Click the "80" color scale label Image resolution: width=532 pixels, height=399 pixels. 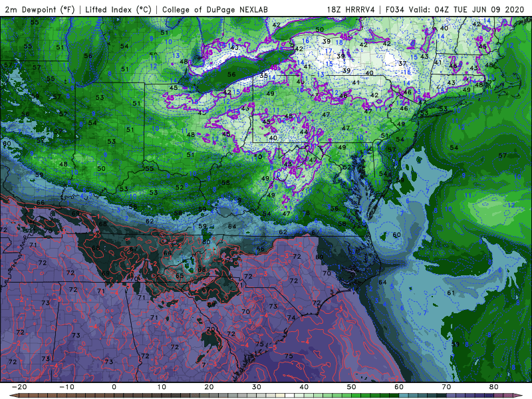tap(494, 387)
